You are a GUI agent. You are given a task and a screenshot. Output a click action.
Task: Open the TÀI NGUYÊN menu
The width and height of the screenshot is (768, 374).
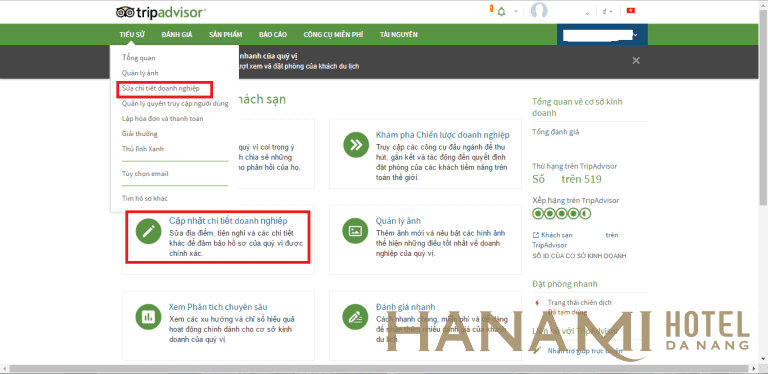[399, 35]
